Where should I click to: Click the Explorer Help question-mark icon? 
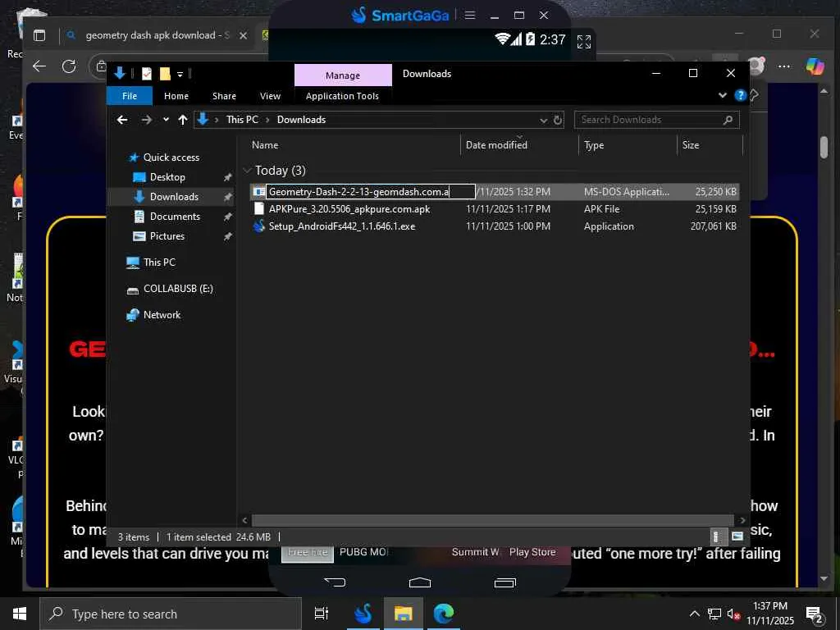[x=741, y=95]
